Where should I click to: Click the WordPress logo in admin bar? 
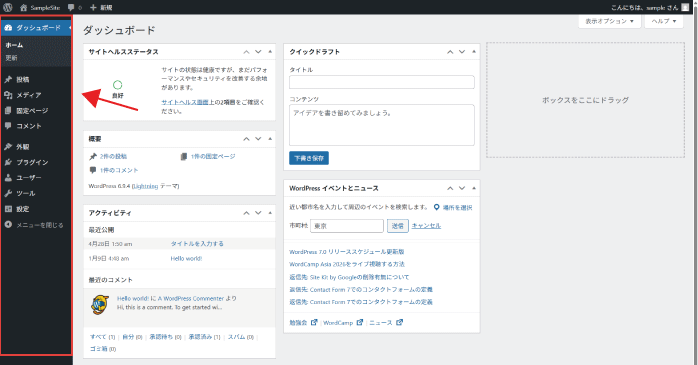pyautogui.click(x=8, y=7)
